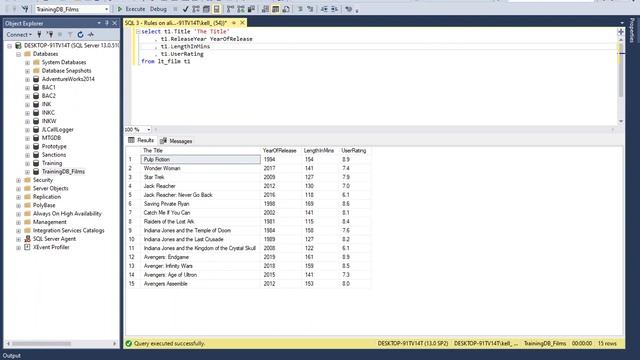
Task: Expand the AdventureWorks2014 database
Action: click(27, 80)
